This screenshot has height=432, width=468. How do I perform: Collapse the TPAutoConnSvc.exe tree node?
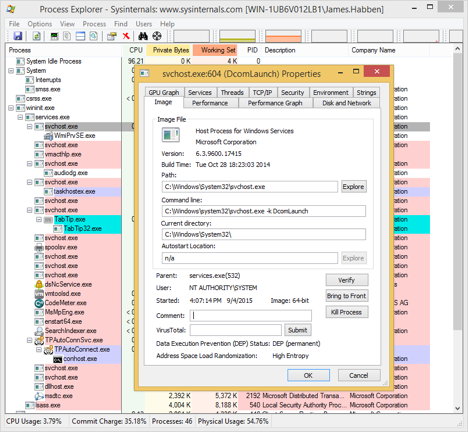[x=30, y=340]
